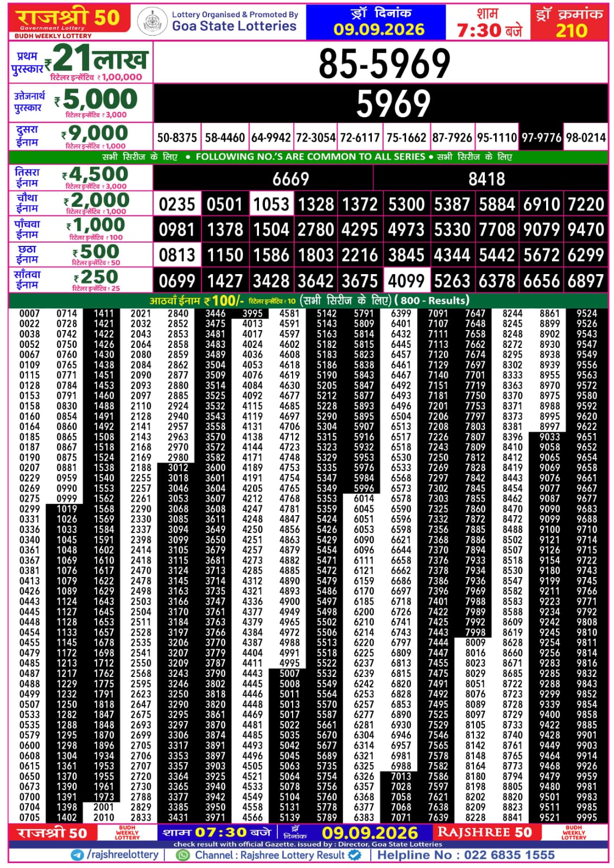Screen dimensions: 614x868
Task: Select second prize number 72-6117
Action: pos(359,137)
